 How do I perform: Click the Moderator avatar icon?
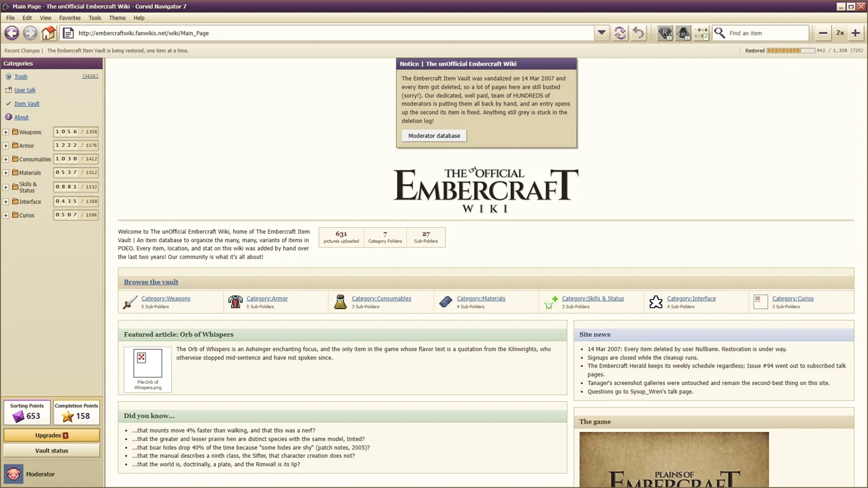click(x=13, y=474)
